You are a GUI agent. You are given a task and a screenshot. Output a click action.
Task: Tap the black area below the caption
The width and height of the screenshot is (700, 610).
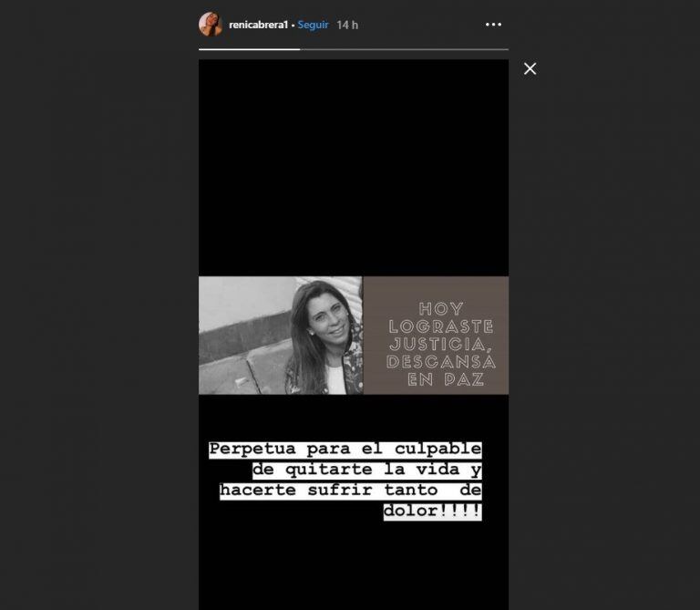point(354,565)
